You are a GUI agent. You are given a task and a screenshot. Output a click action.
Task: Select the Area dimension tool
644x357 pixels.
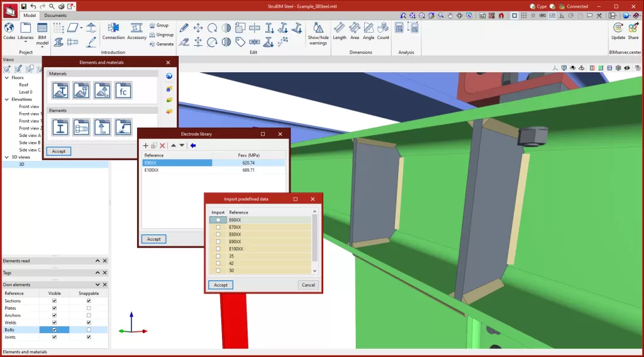[x=355, y=31]
